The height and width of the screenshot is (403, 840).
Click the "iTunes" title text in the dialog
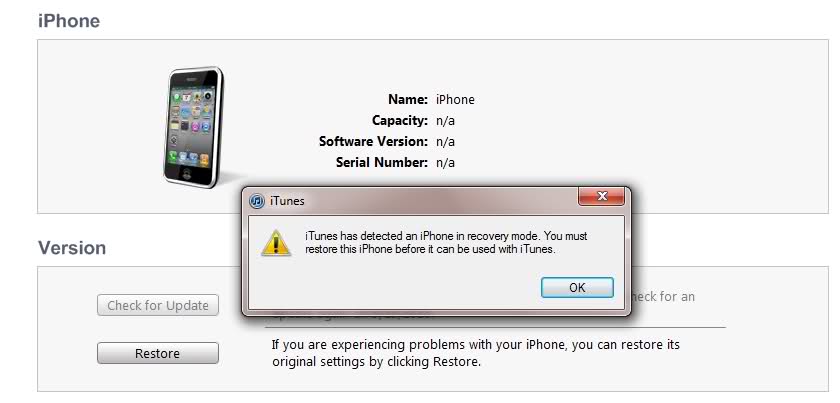pyautogui.click(x=287, y=202)
